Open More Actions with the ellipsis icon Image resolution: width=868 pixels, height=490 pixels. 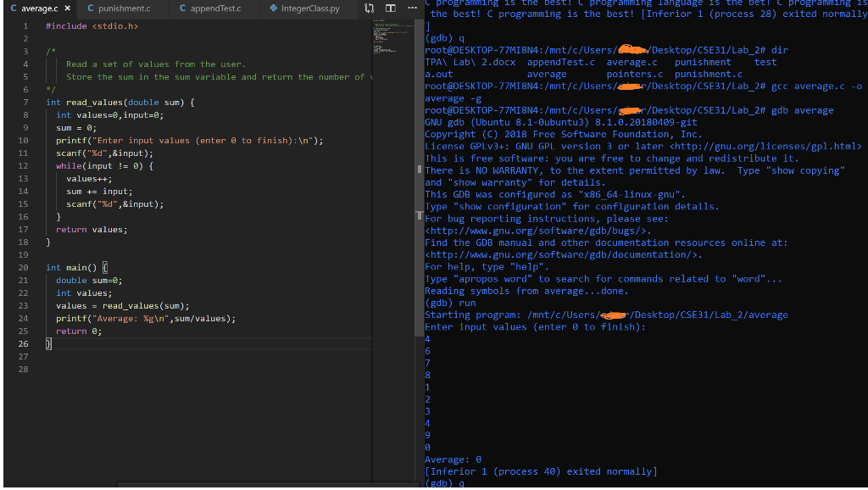[x=412, y=8]
